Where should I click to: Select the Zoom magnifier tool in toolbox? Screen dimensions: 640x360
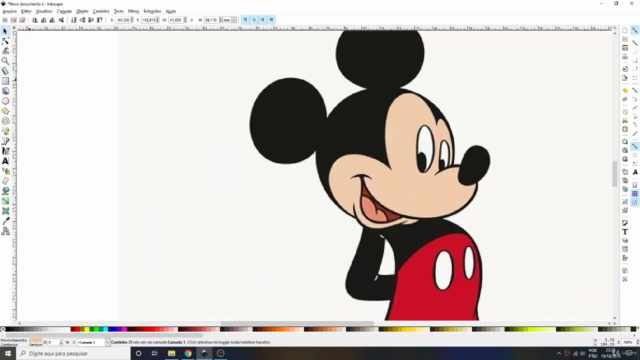[x=5, y=61]
